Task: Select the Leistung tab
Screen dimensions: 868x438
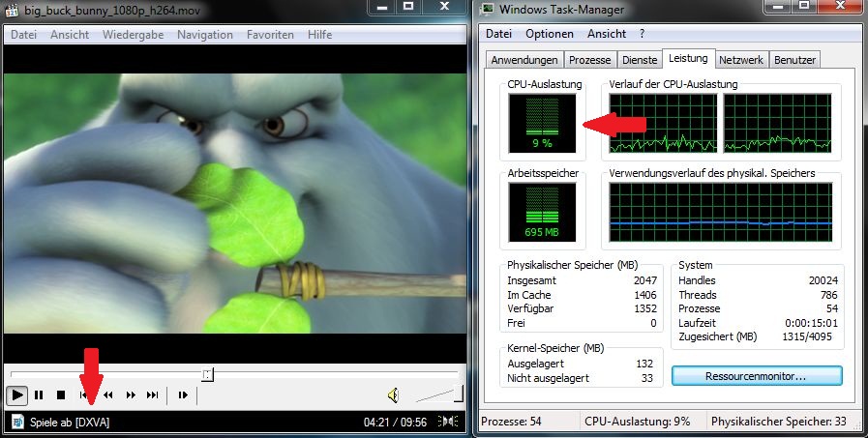Action: click(x=688, y=58)
